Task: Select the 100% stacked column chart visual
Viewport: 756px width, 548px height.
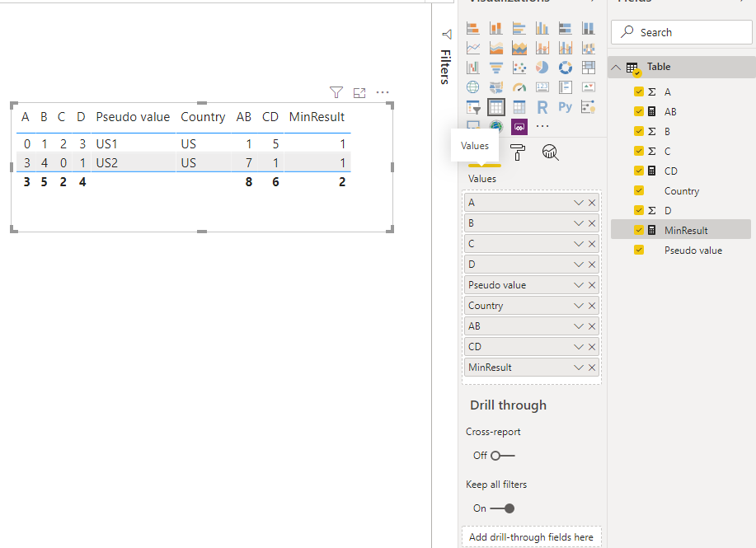Action: click(588, 29)
